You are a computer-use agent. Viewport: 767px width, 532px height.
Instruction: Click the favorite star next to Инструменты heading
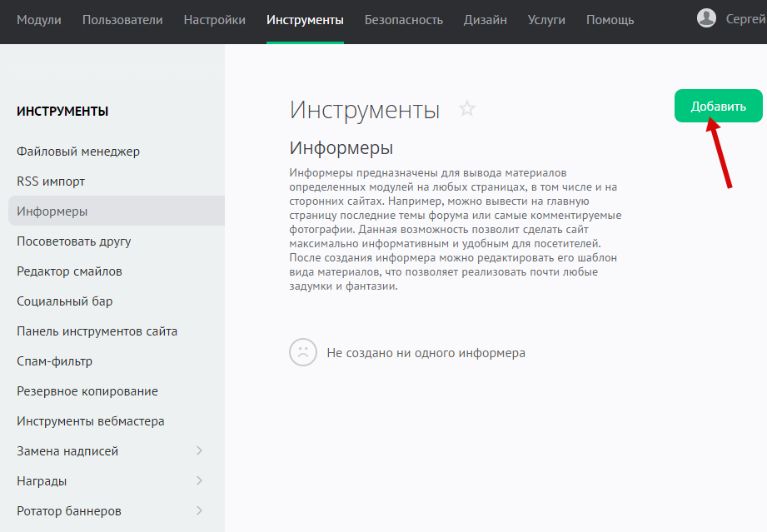[467, 109]
